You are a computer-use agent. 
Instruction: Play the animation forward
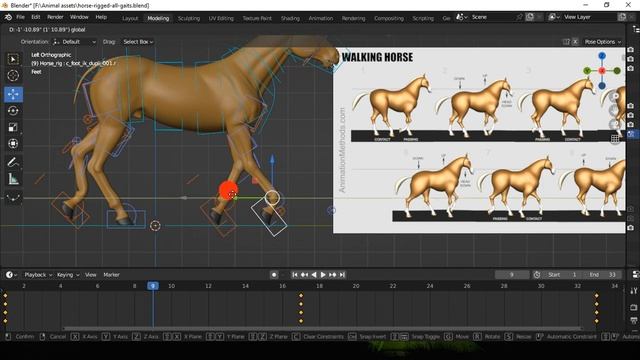point(323,275)
